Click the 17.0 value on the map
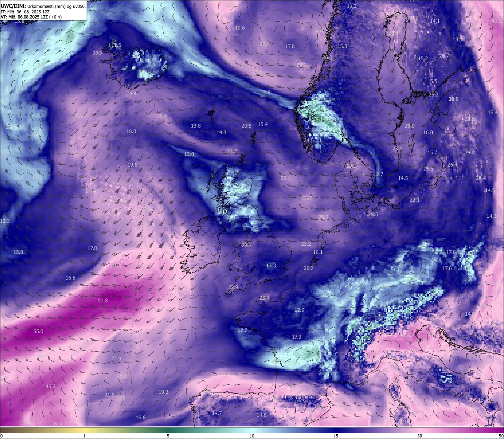Viewport: 504px width, 439px height. [92, 248]
